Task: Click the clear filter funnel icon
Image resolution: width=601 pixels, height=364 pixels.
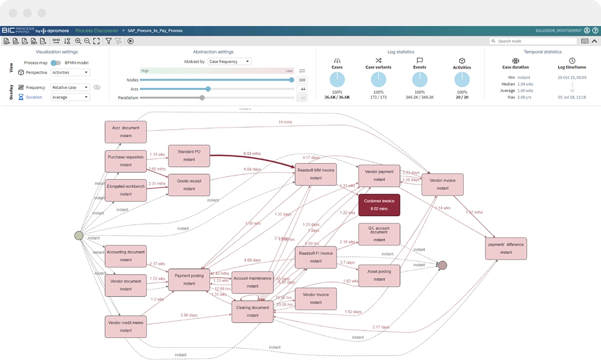Action: click(118, 41)
